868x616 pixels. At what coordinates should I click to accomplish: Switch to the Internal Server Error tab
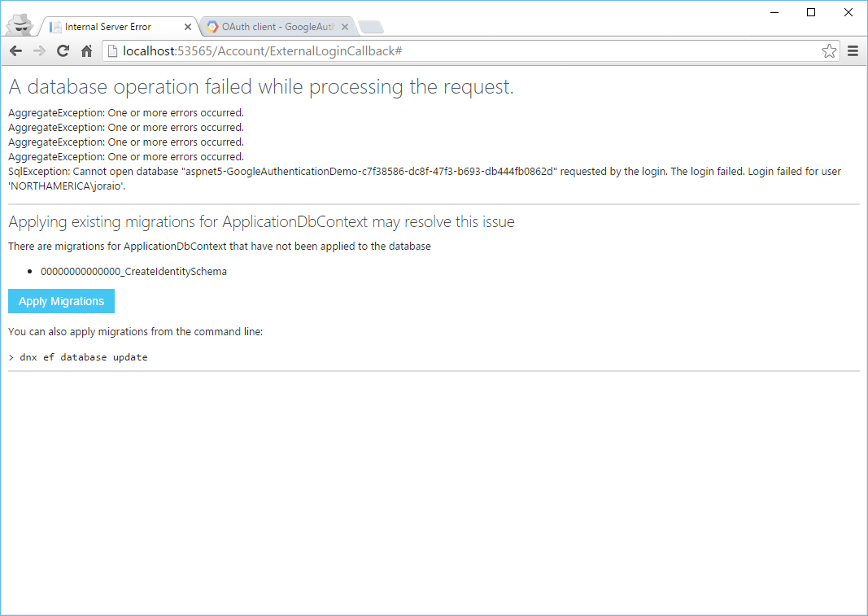point(116,27)
